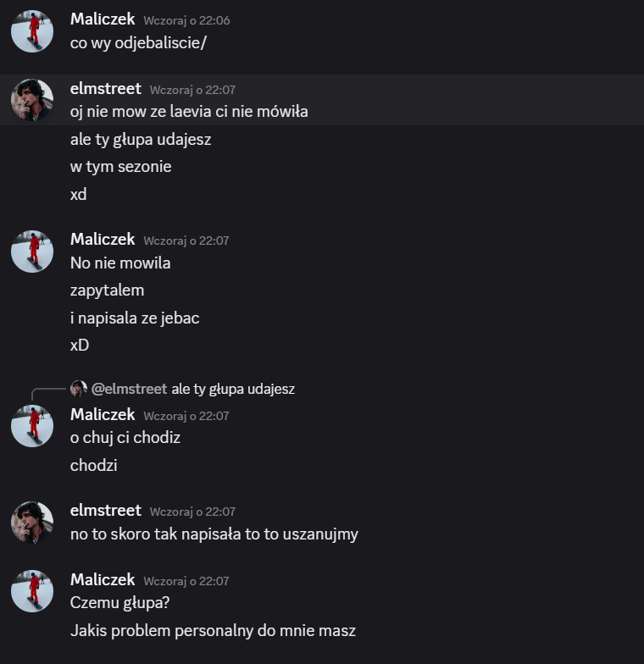Click the elmstreet username above "oj nie mow"
The width and height of the screenshot is (644, 664).
pyautogui.click(x=105, y=89)
